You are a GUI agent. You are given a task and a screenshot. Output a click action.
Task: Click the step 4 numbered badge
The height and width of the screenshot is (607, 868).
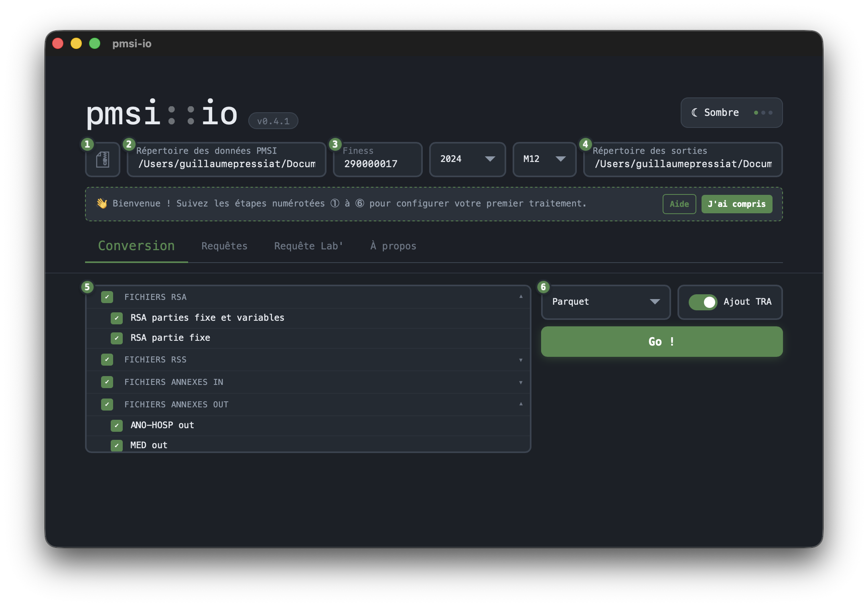coord(585,144)
